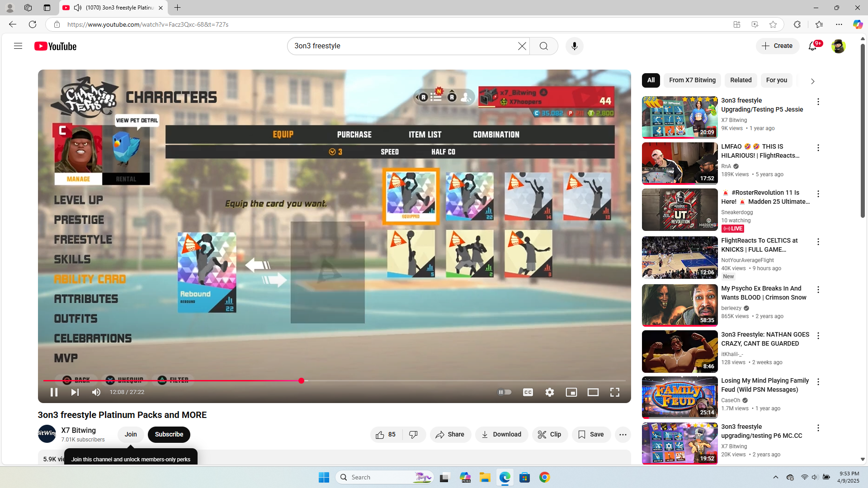Go back to previous page
Screen dimensions: 868x488
(13, 24)
